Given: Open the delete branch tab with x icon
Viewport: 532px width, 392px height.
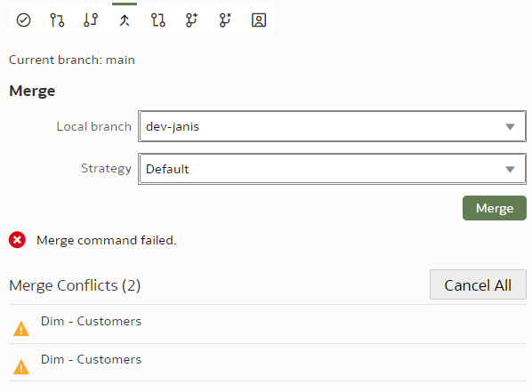Looking at the screenshot, I should pos(225,20).
